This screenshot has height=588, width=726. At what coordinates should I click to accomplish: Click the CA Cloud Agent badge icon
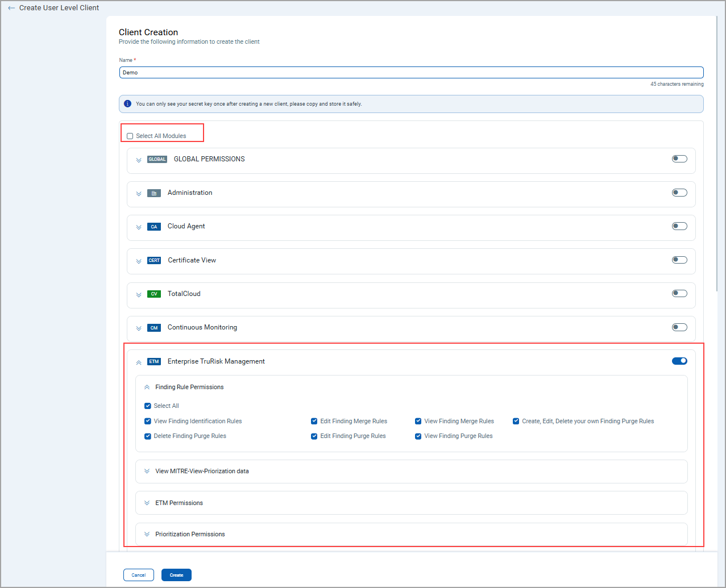pyautogui.click(x=154, y=226)
